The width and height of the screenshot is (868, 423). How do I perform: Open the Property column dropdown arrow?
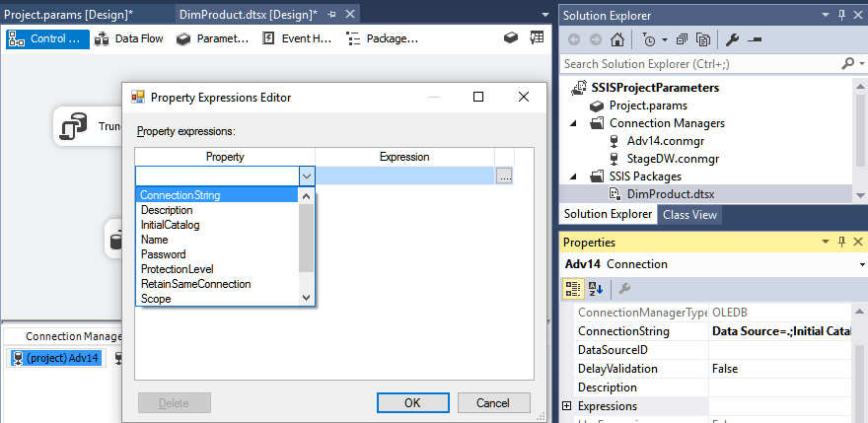pos(307,176)
